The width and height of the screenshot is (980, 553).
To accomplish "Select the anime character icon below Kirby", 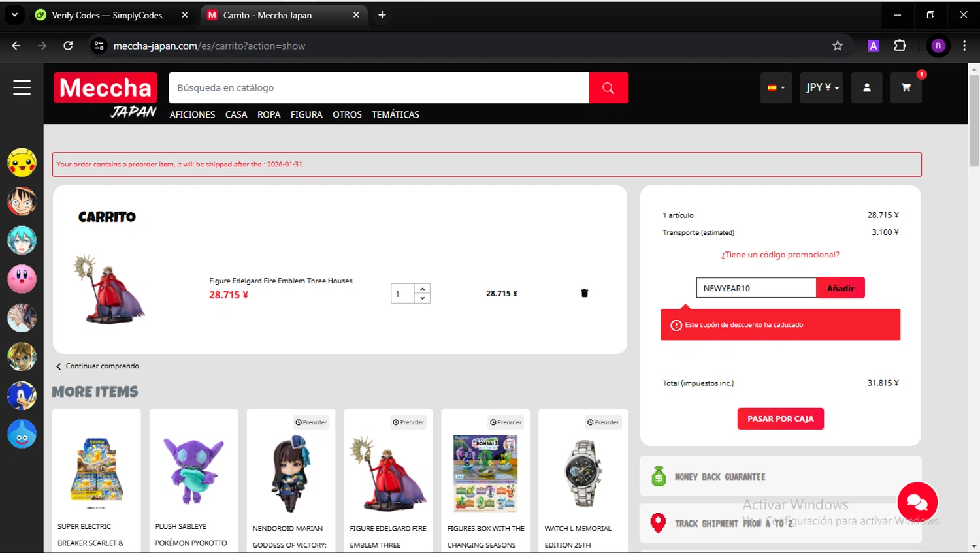I will (22, 318).
